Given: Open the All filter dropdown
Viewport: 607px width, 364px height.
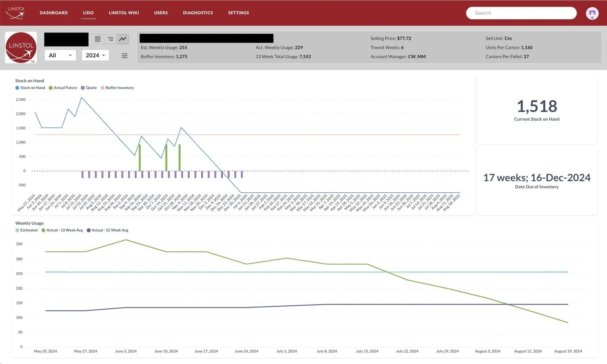Looking at the screenshot, I should coord(60,55).
